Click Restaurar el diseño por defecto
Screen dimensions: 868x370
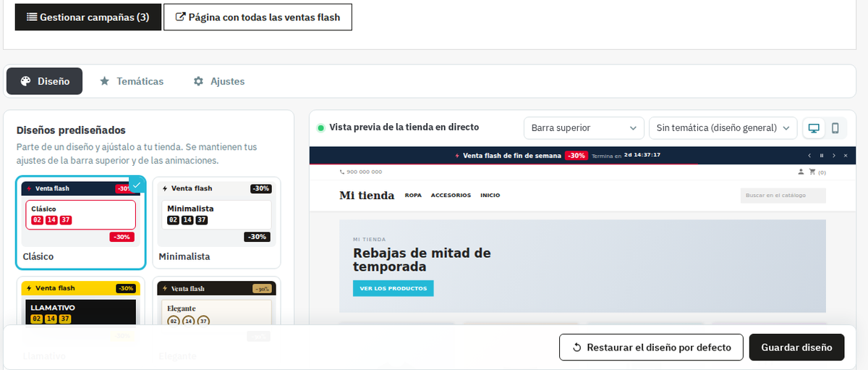651,348
